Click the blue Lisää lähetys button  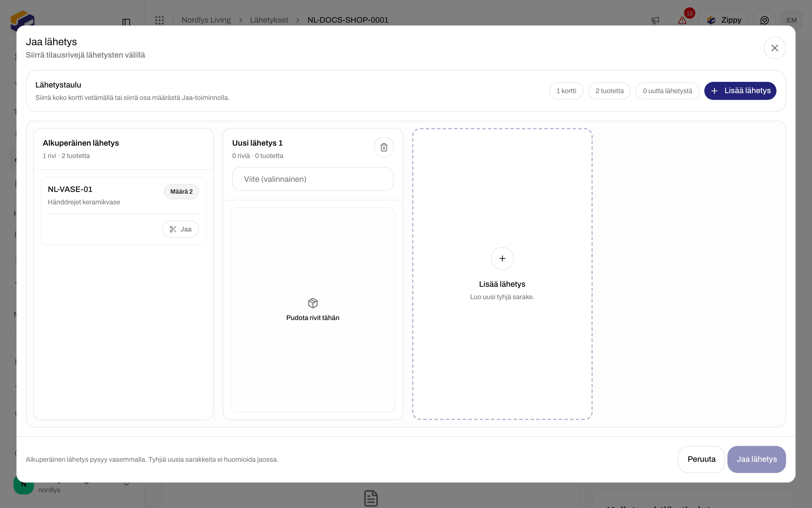click(740, 91)
